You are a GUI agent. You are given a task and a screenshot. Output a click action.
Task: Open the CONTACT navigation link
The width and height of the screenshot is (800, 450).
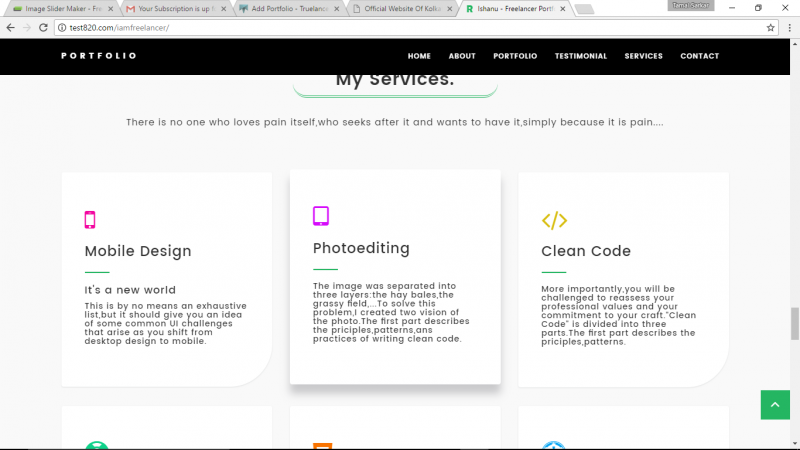click(x=699, y=56)
